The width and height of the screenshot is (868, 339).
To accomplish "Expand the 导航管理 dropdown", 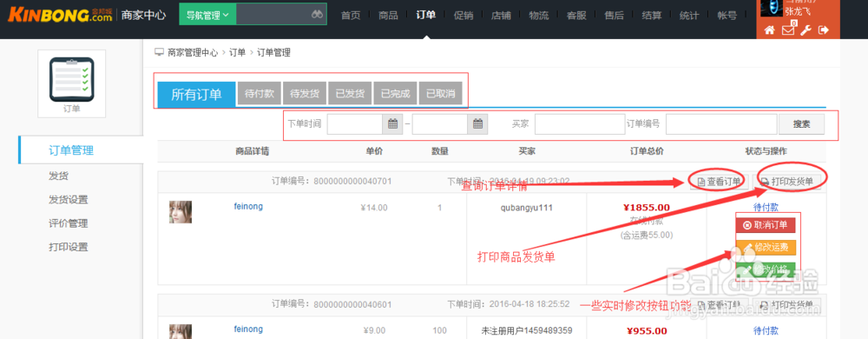I will click(x=207, y=15).
